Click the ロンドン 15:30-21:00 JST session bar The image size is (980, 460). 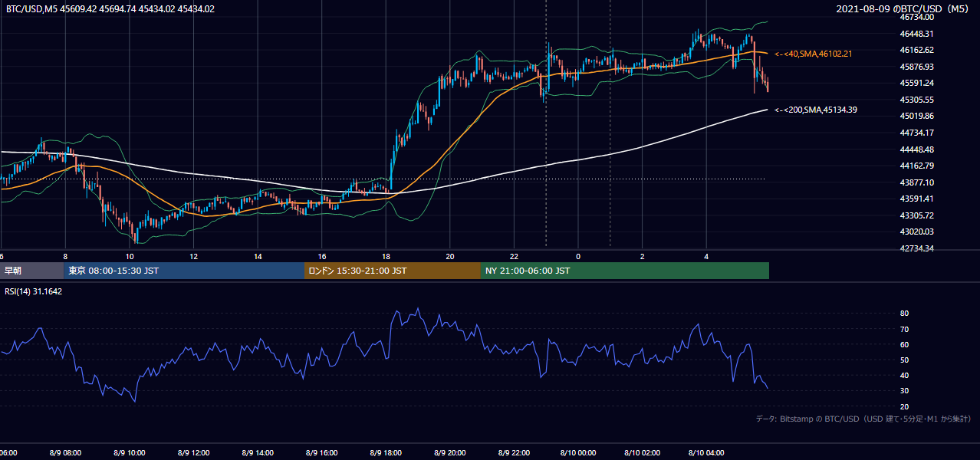point(393,271)
